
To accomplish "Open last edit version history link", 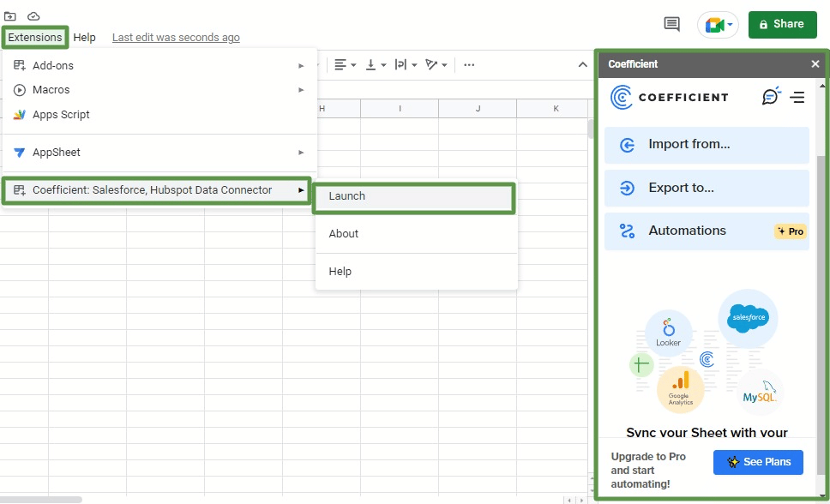I will (176, 37).
